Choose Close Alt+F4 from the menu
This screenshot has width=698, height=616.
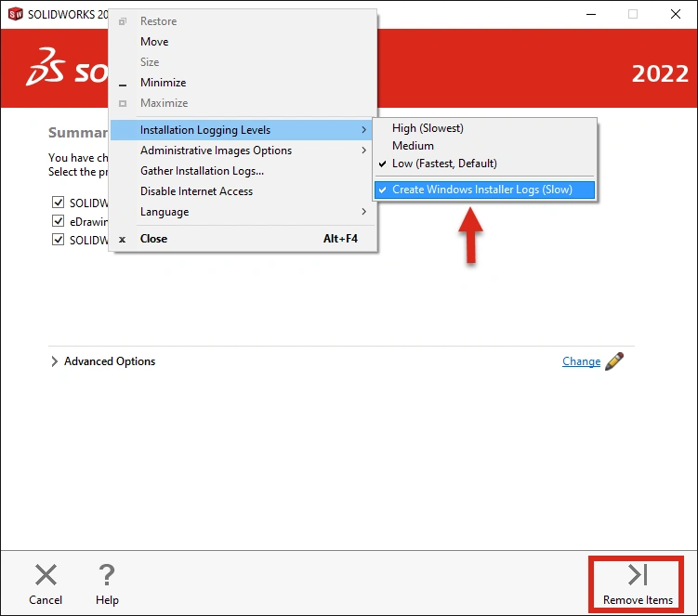click(x=242, y=239)
